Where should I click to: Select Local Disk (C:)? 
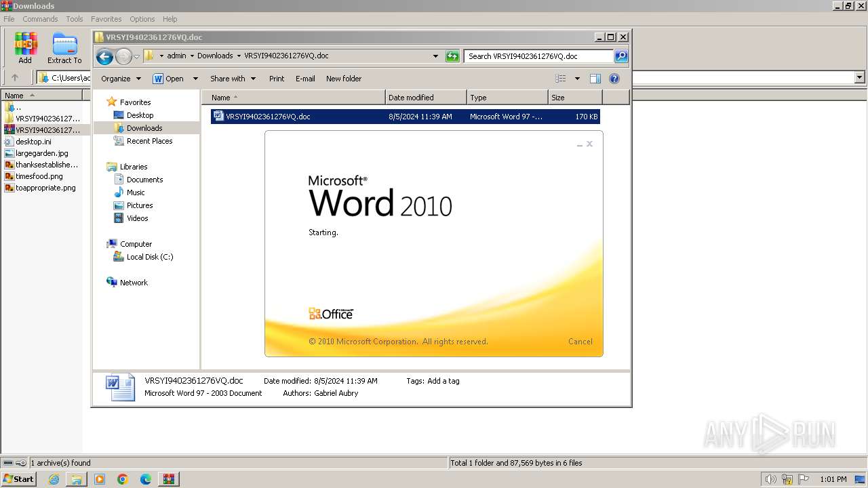tap(150, 257)
